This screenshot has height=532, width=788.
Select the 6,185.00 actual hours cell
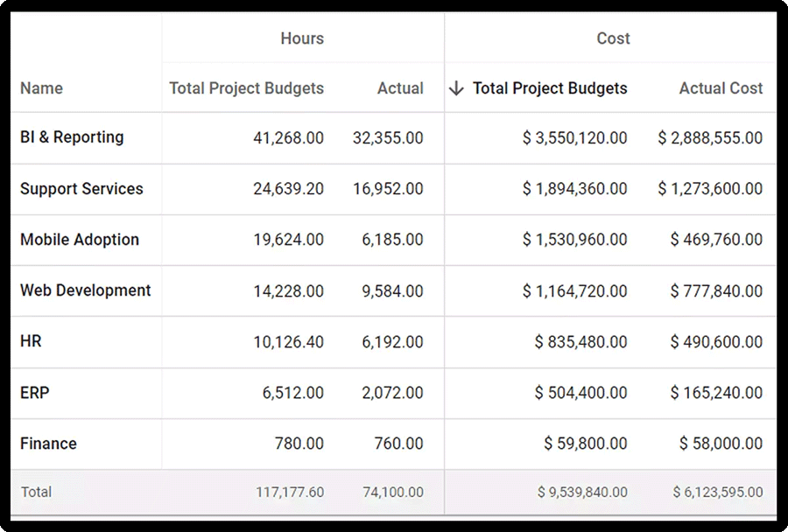[392, 240]
